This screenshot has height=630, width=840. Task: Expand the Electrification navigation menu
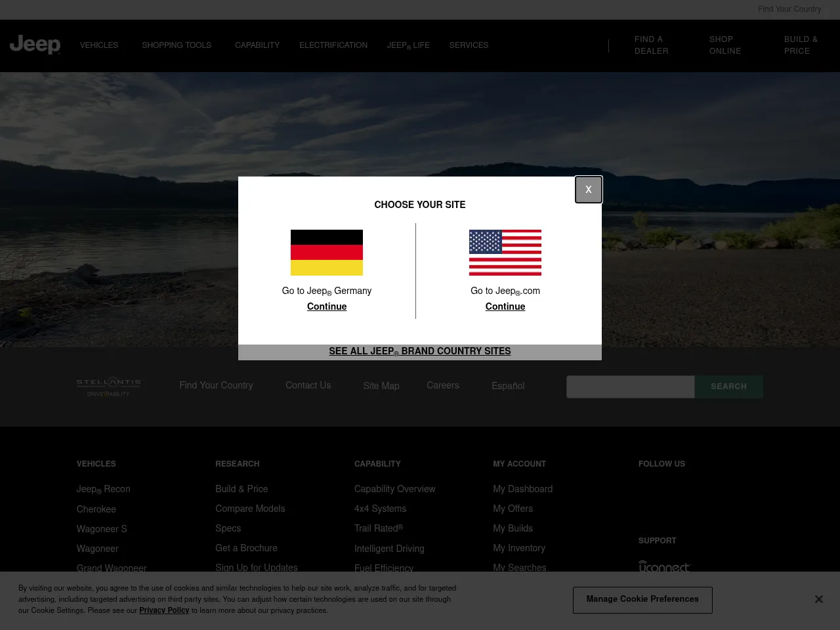point(333,45)
